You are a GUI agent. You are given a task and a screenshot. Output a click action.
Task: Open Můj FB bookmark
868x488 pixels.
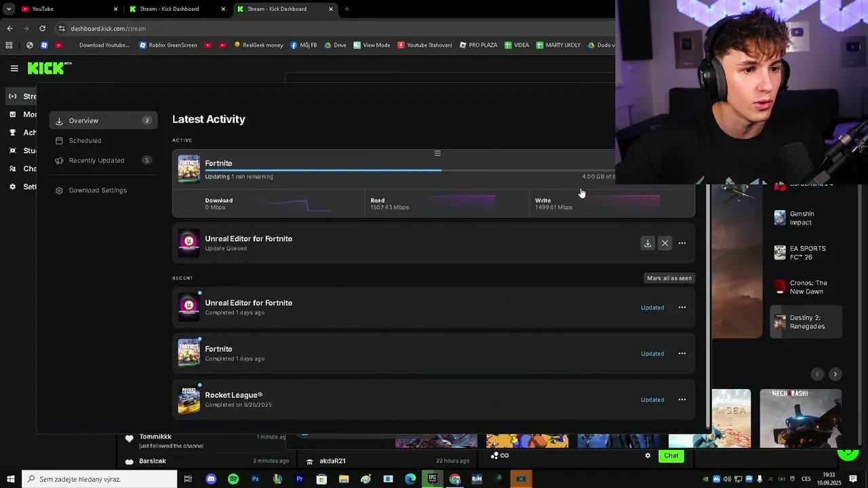(x=303, y=45)
